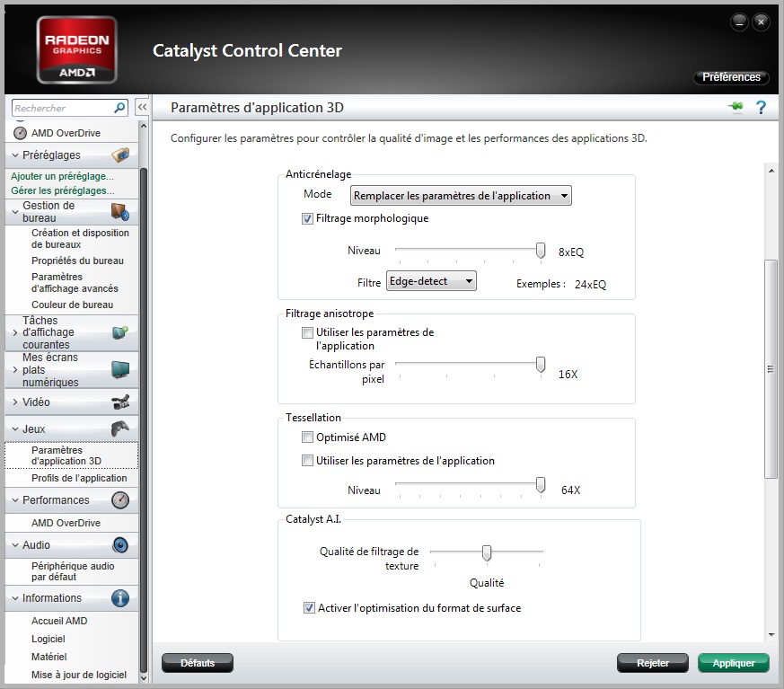Open Couleur de bureau

[72, 305]
